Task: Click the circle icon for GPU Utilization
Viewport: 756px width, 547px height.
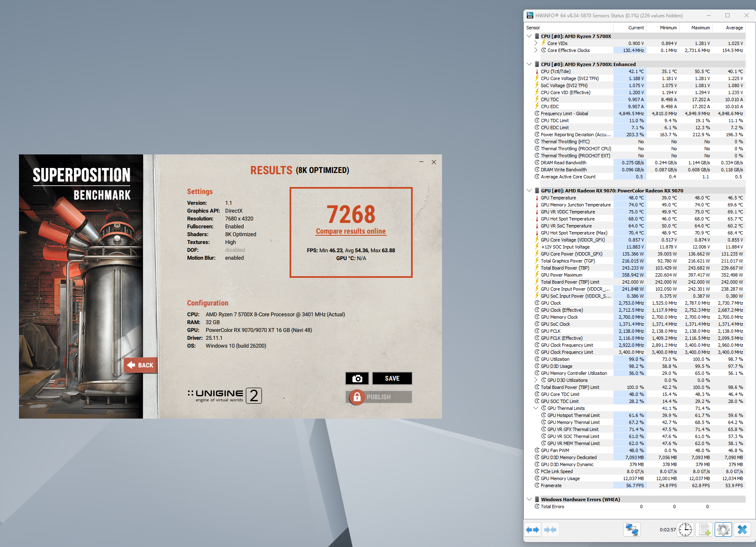Action: pyautogui.click(x=537, y=359)
